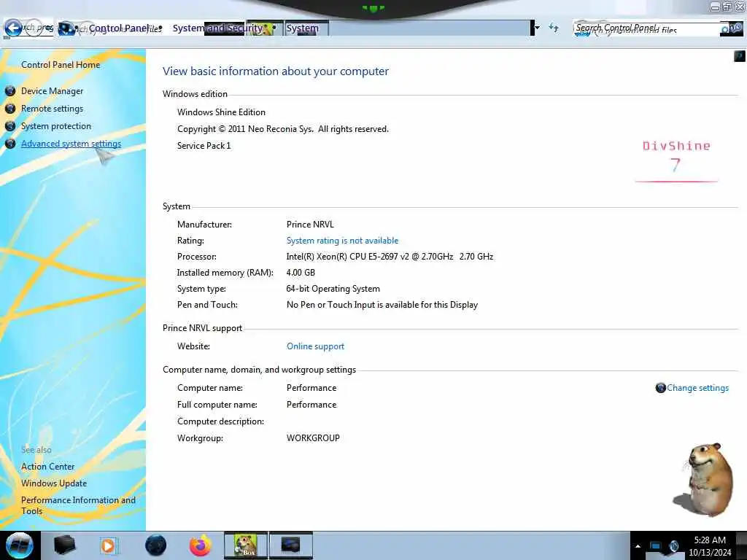Image resolution: width=747 pixels, height=560 pixels.
Task: Open Remote settings
Action: coord(52,109)
